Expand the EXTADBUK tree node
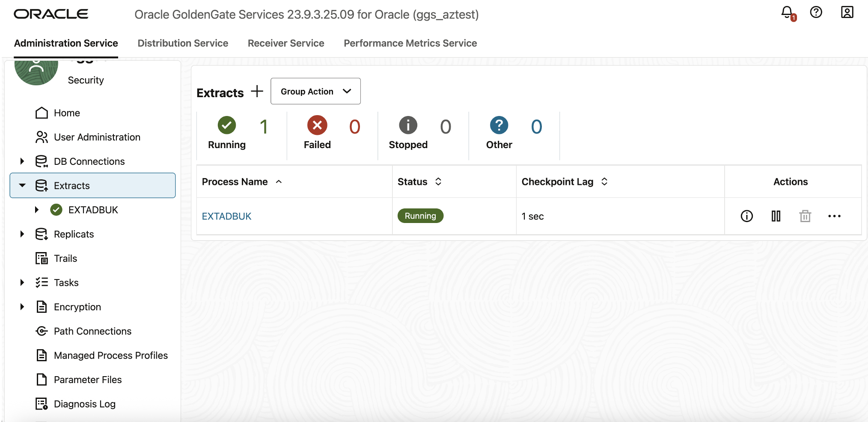Viewport: 868px width, 422px height. point(37,210)
